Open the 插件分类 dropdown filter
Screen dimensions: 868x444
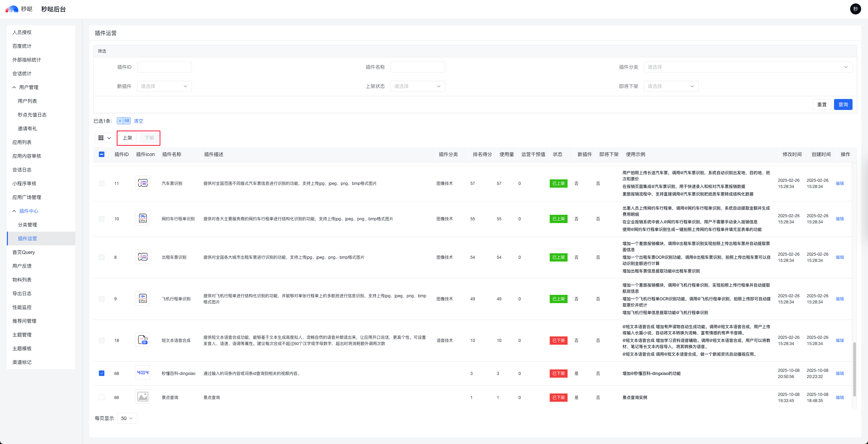[x=747, y=67]
